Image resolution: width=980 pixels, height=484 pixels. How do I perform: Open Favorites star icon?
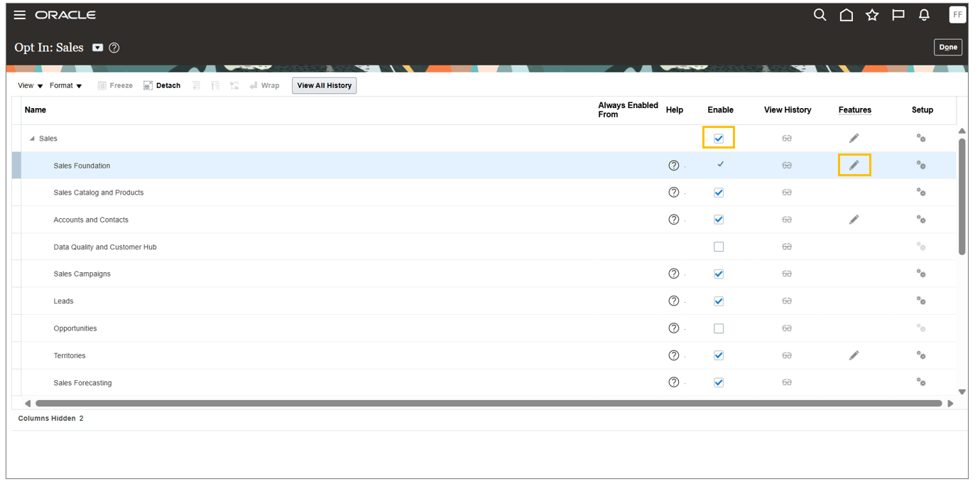(x=872, y=15)
